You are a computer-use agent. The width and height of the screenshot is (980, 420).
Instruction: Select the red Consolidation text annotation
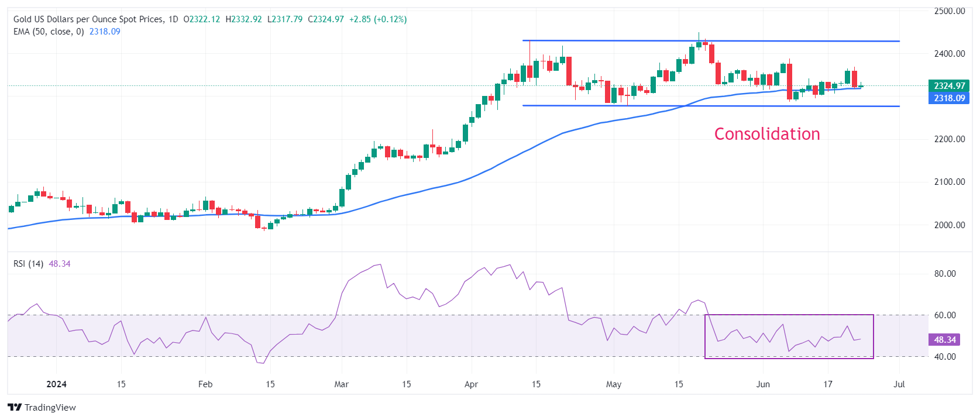pyautogui.click(x=766, y=134)
